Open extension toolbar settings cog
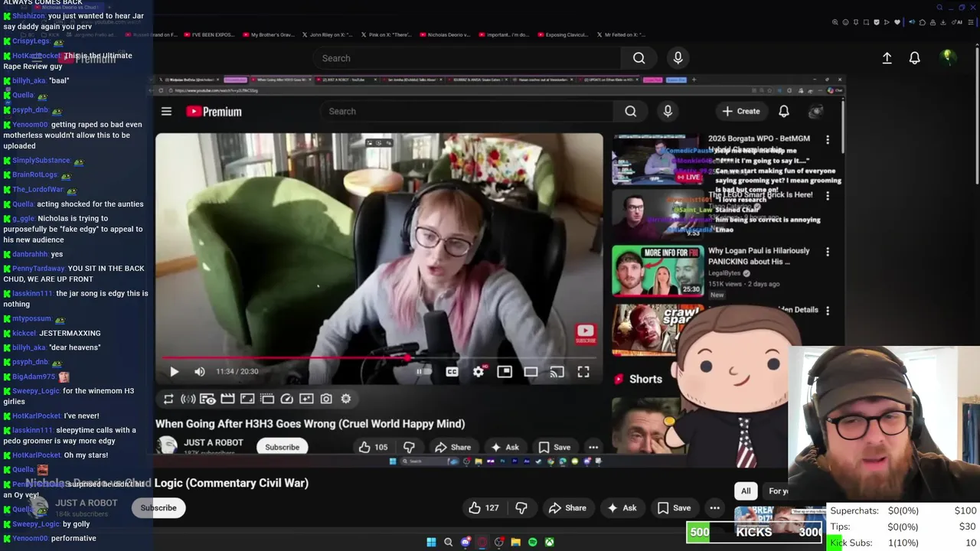Screen dimensions: 980x551 (346, 399)
